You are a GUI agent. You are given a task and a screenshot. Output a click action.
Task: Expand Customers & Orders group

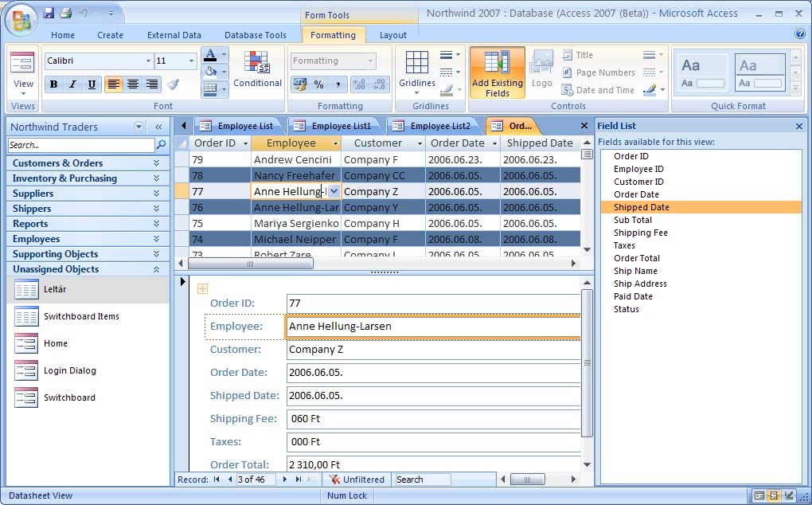click(88, 163)
